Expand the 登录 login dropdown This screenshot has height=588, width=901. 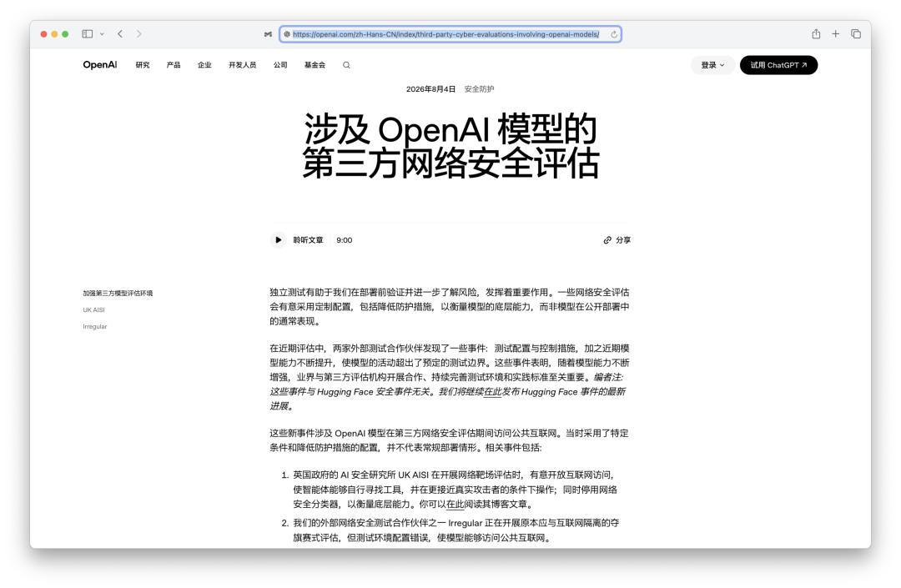pos(712,65)
